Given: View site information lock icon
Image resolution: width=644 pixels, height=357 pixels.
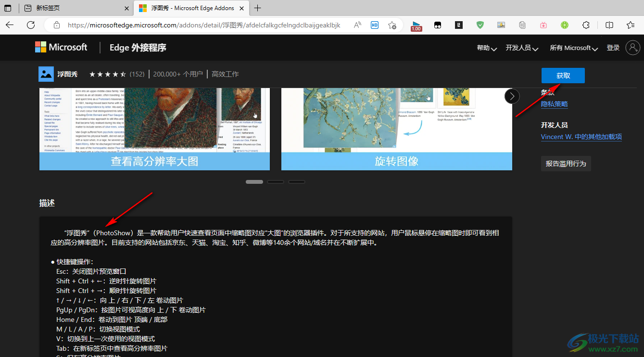Looking at the screenshot, I should pos(57,25).
